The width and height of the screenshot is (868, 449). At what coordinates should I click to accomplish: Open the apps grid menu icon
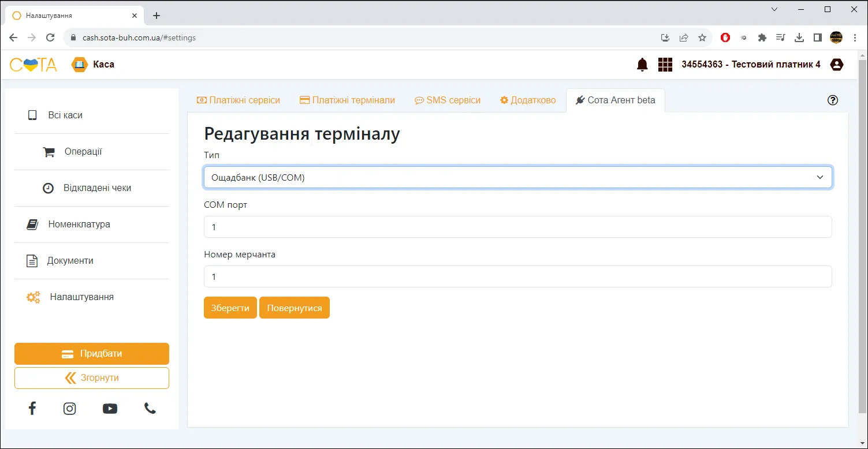click(x=665, y=65)
